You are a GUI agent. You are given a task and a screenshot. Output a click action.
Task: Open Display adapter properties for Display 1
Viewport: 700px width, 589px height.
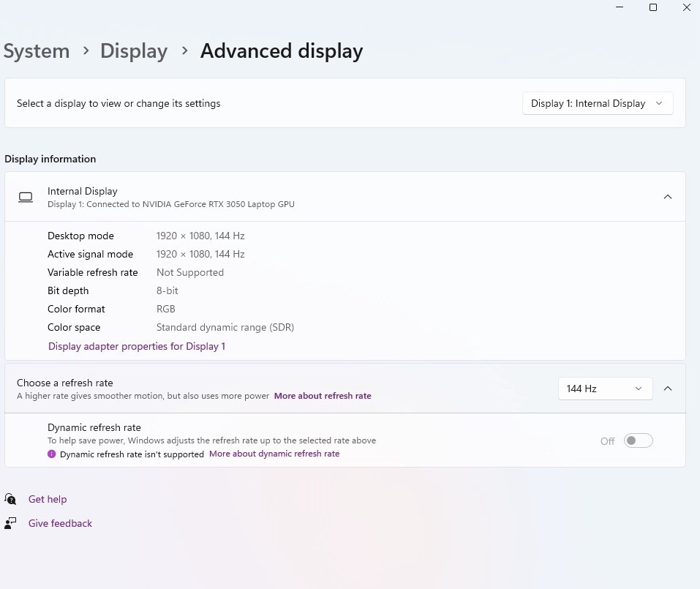[x=137, y=346]
